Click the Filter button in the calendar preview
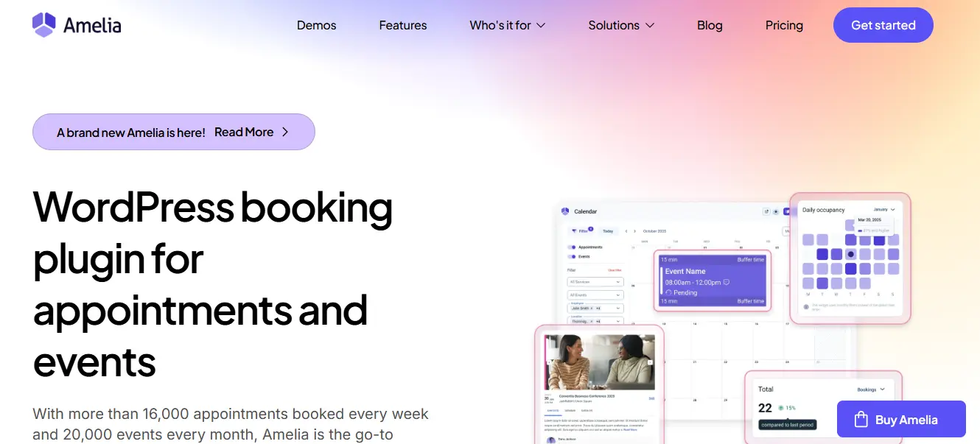This screenshot has width=980, height=444. click(582, 230)
